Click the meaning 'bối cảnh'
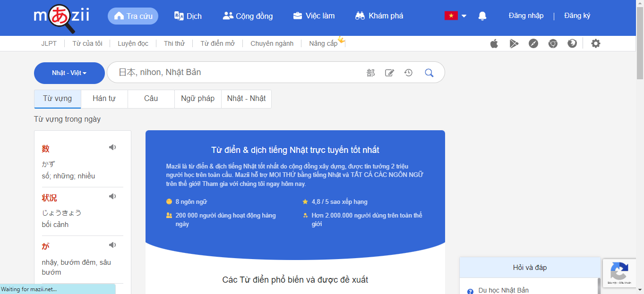This screenshot has height=294, width=644. (55, 225)
